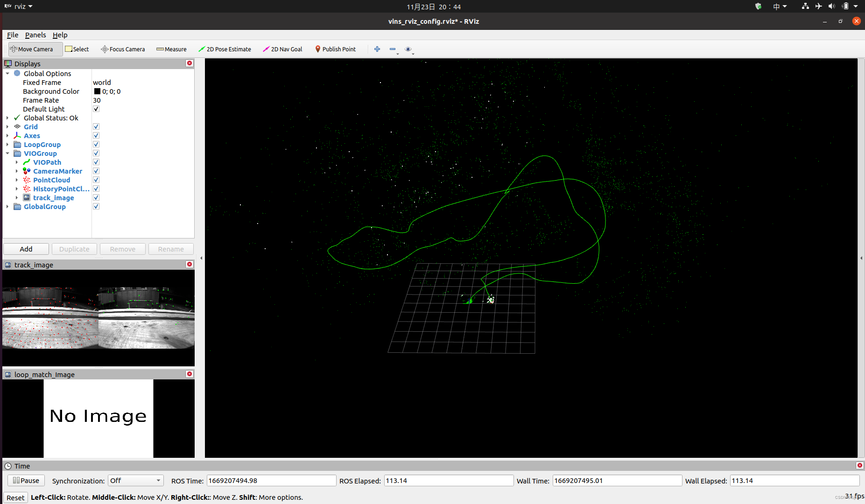
Task: Click the Reset button
Action: pyautogui.click(x=15, y=497)
